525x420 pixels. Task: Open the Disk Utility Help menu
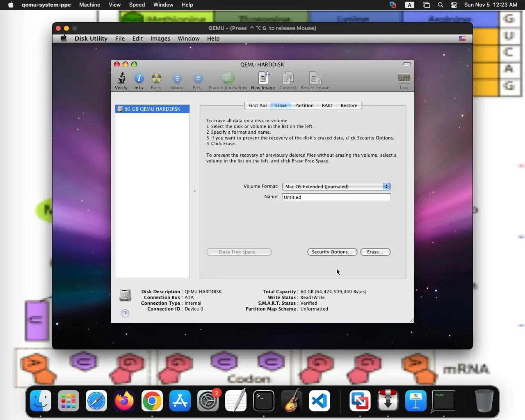pyautogui.click(x=213, y=39)
